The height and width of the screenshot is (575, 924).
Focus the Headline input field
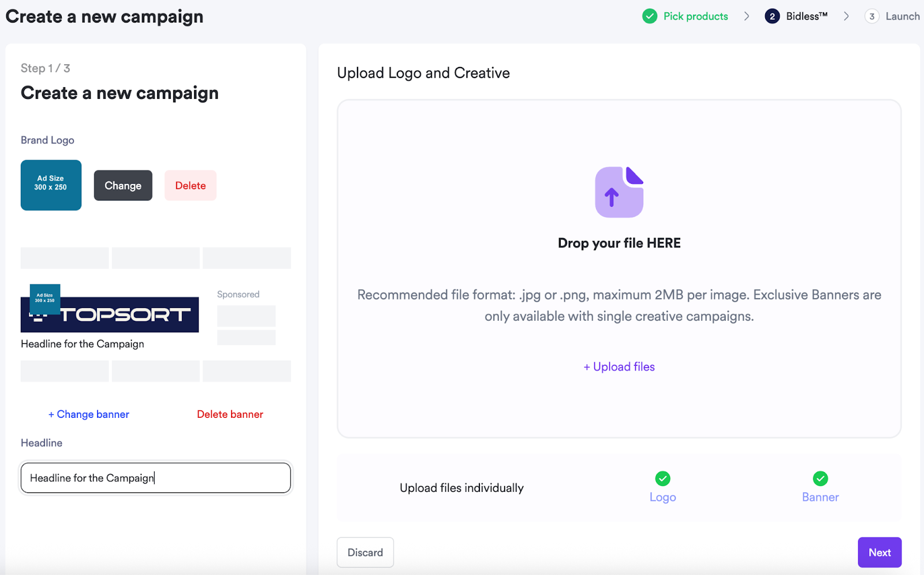(x=156, y=478)
